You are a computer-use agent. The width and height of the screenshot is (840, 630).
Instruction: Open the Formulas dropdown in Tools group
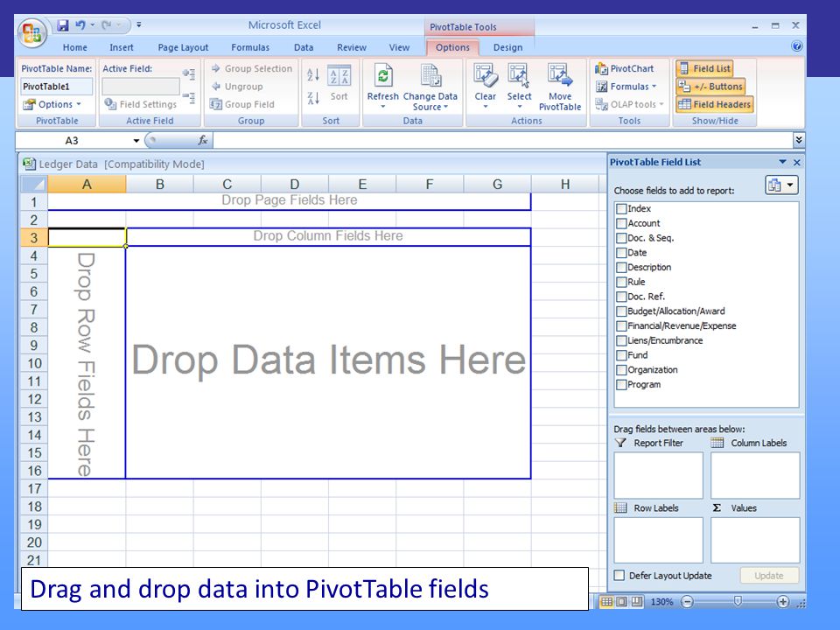626,87
